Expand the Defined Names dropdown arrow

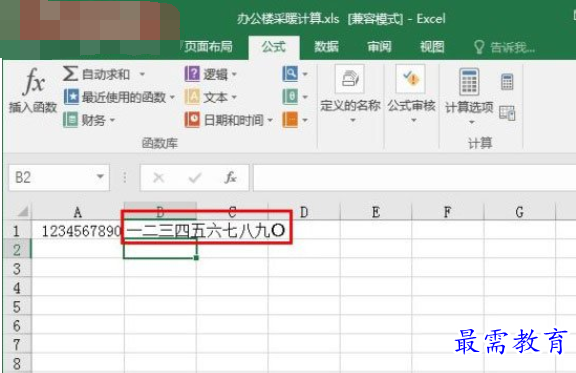tap(353, 120)
